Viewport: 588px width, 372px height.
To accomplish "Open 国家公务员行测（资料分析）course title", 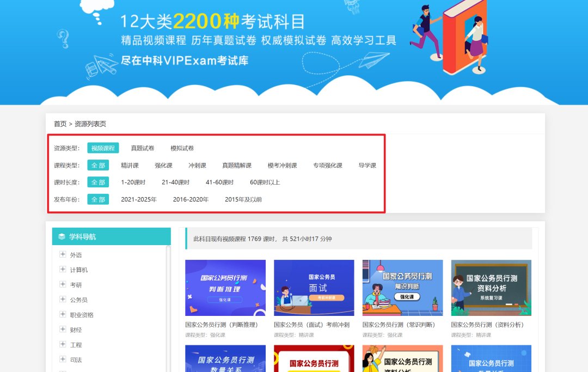I will [488, 325].
